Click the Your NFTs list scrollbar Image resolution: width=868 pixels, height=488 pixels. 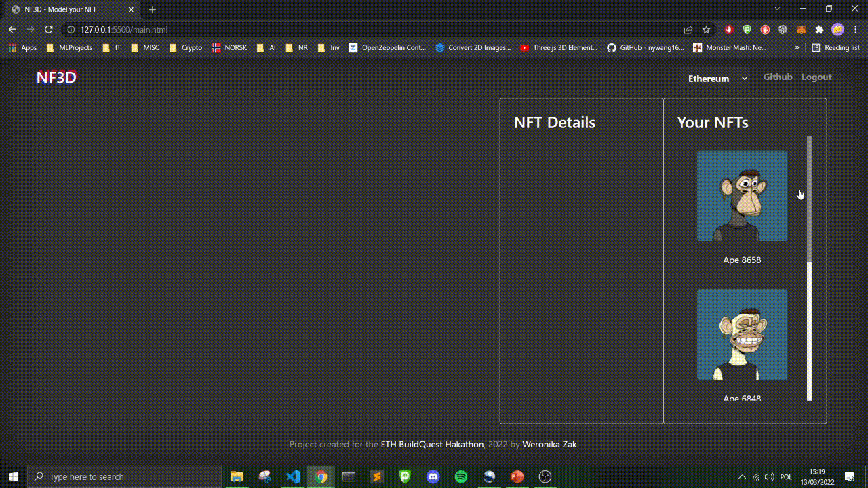point(810,268)
